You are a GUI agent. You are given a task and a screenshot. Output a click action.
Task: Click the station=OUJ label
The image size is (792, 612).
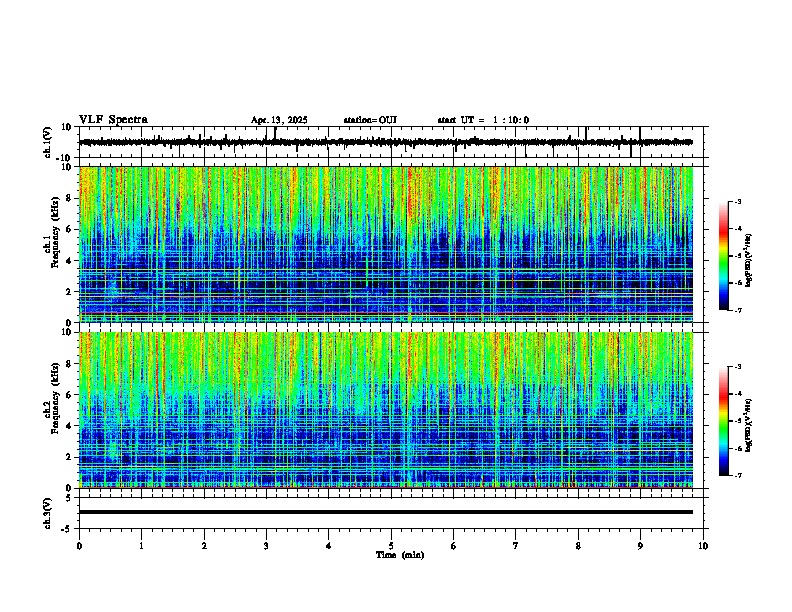pos(370,120)
